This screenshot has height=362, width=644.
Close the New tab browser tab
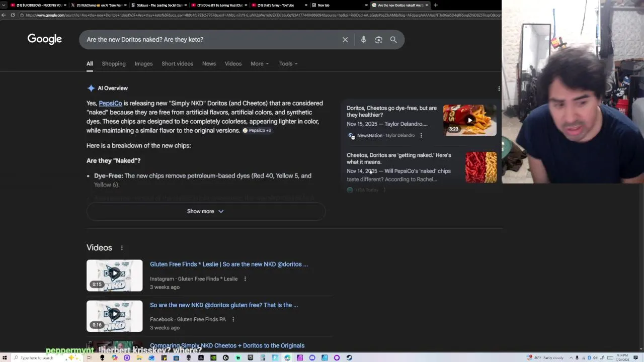[366, 5]
